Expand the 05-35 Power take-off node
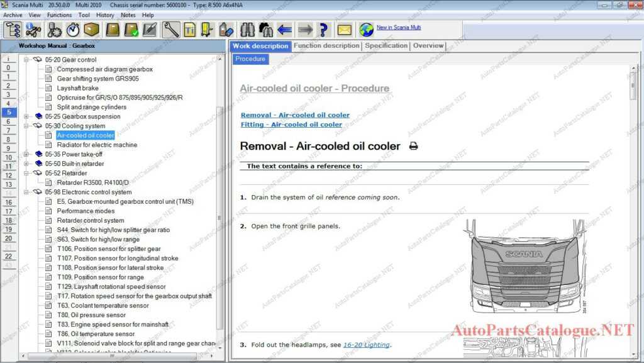Viewport: 644px width, 363px height. coord(26,154)
